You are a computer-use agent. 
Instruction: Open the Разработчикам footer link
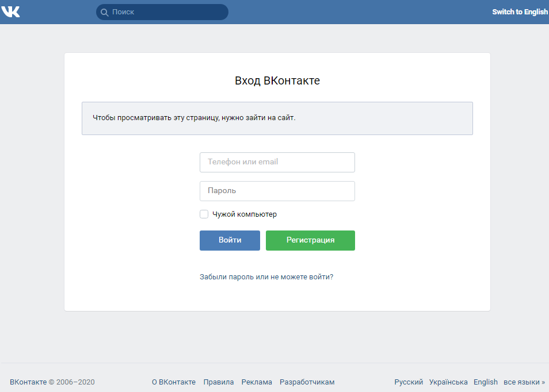coord(307,382)
